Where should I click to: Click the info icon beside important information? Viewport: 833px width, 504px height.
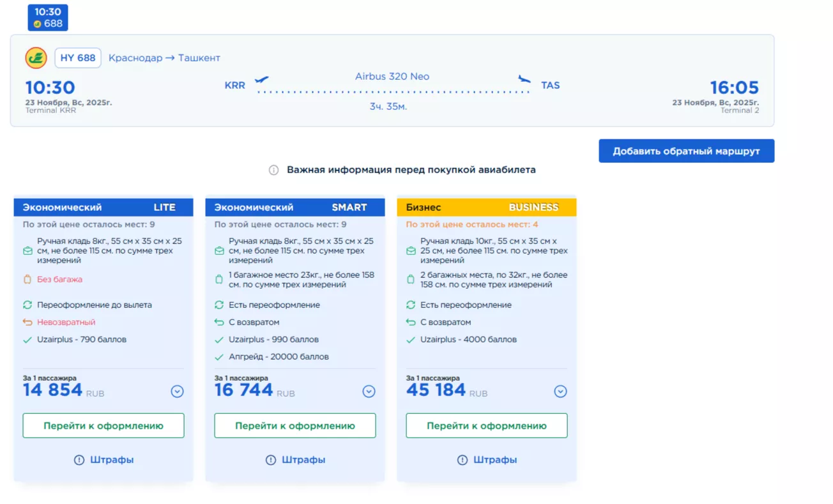(x=273, y=170)
